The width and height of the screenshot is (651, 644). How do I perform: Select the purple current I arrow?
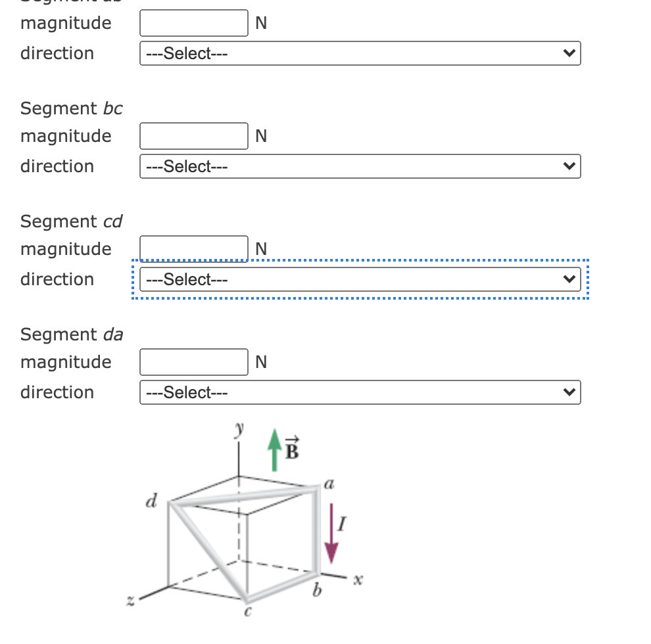(x=331, y=532)
